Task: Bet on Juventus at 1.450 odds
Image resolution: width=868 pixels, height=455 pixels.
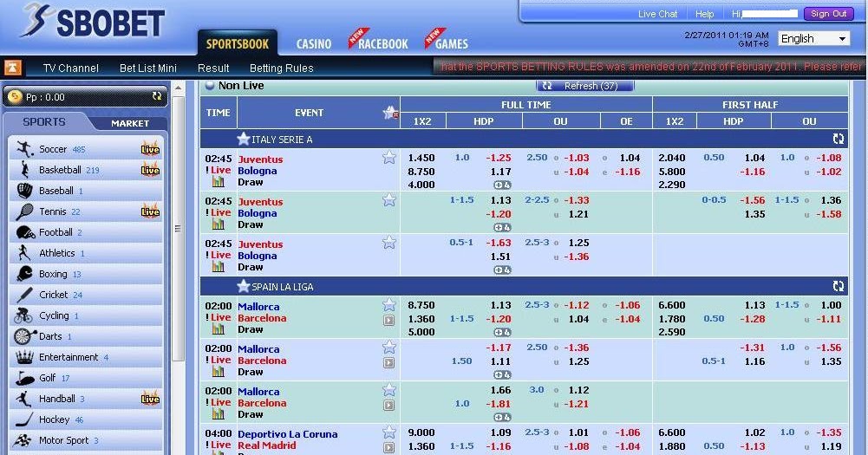Action: point(421,158)
